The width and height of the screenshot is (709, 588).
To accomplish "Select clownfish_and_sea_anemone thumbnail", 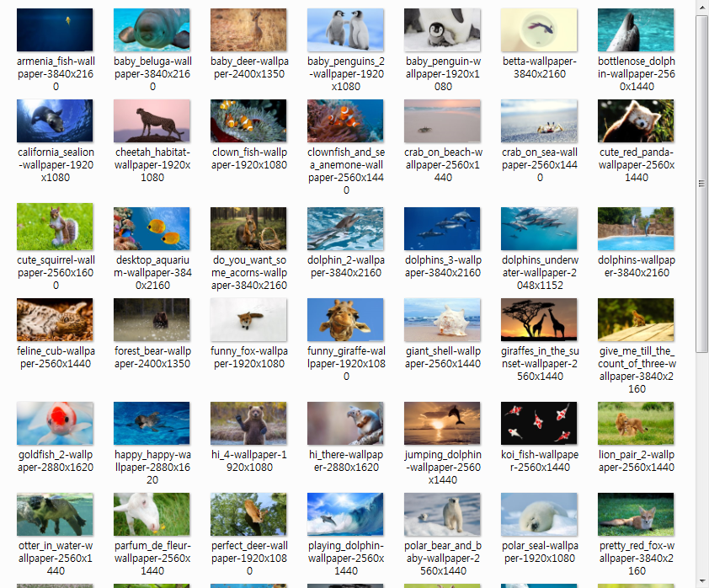I will (x=345, y=120).
